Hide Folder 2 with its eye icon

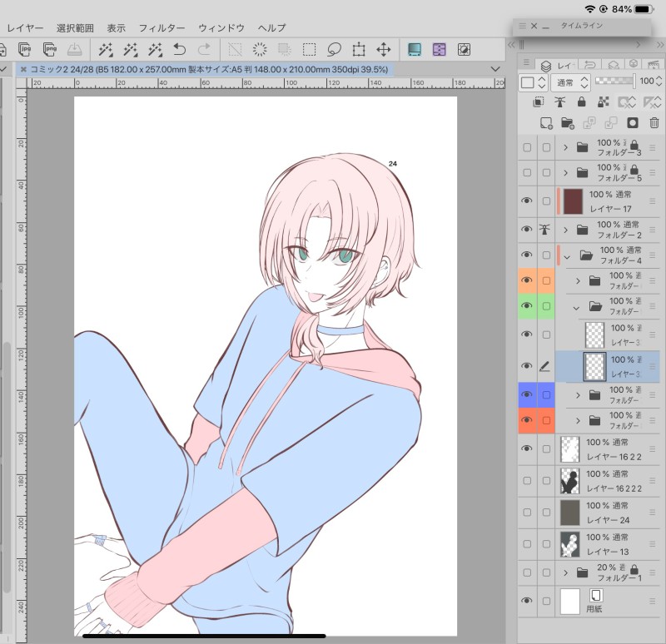(x=527, y=230)
